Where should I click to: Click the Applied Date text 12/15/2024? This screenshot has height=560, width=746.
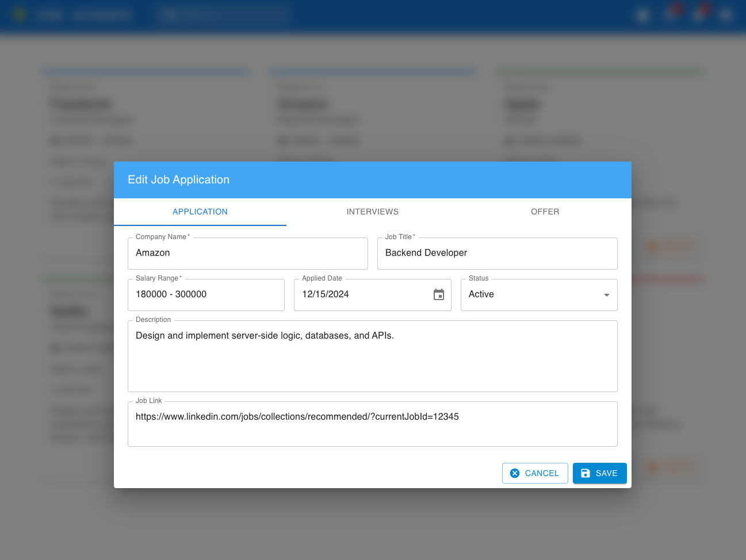[x=326, y=294]
